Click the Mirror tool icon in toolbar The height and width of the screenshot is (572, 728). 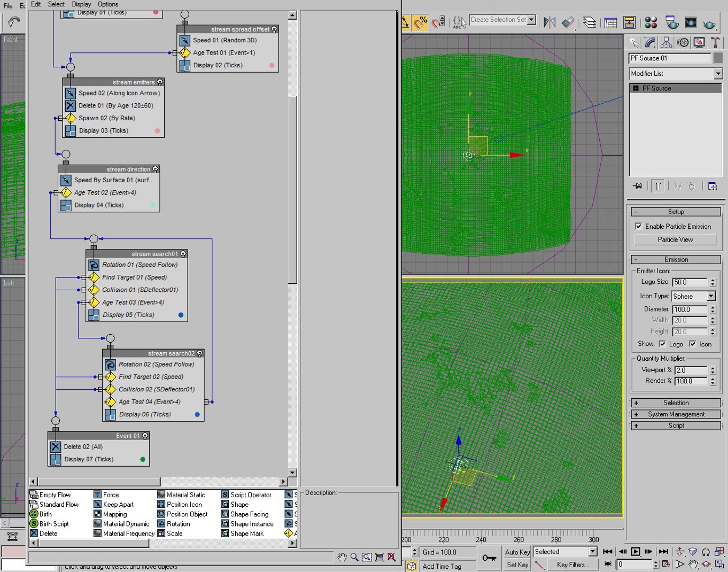pyautogui.click(x=550, y=22)
